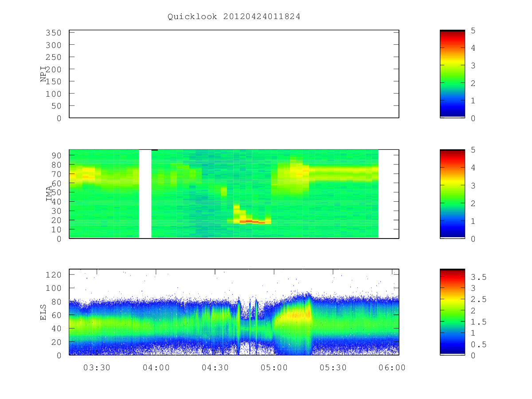Click the 0.5 label on ELS color bar
This screenshot has width=532, height=399.
coord(478,345)
